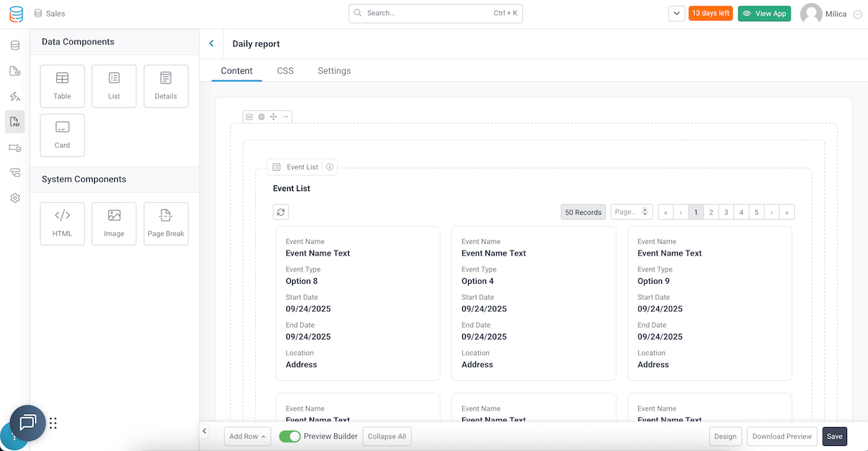
Task: Click the move handle in the canvas toolbar
Action: (x=273, y=117)
